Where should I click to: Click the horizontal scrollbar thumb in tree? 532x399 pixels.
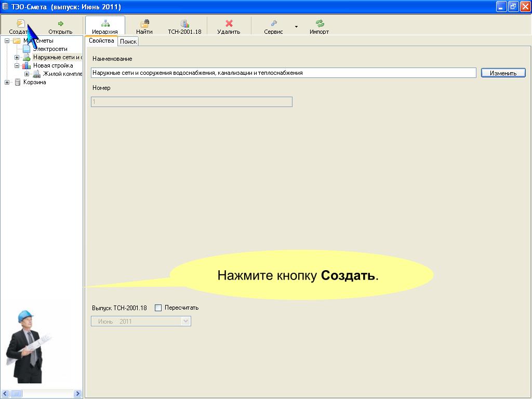(16, 394)
